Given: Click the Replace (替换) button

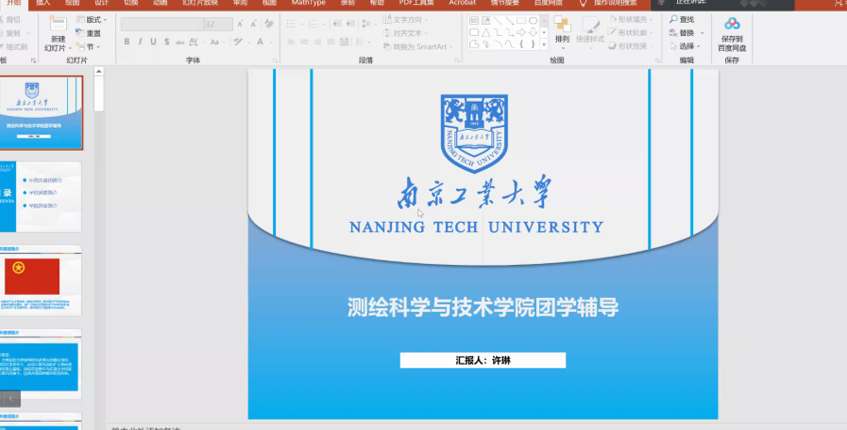Looking at the screenshot, I should click(x=685, y=33).
